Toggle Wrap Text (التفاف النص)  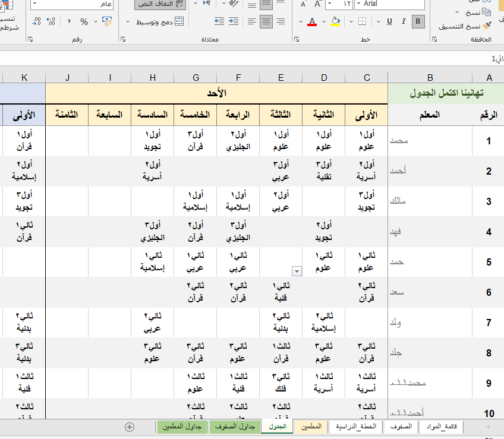click(160, 5)
